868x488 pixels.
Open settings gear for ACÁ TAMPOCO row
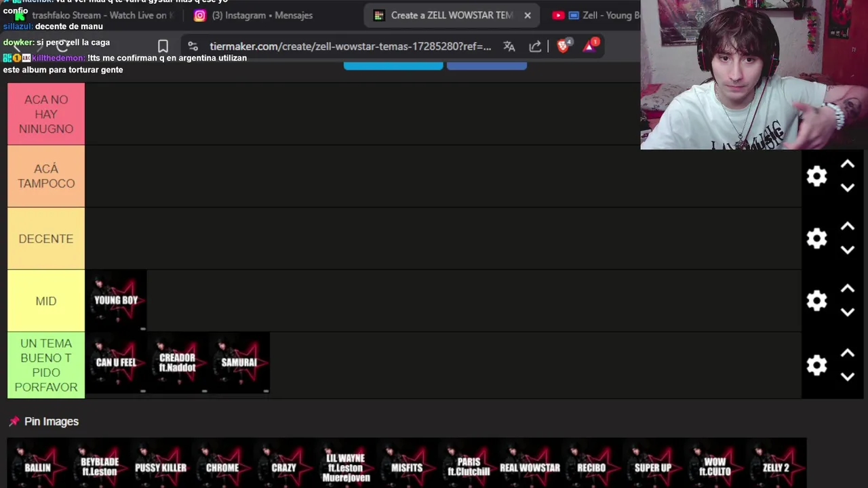click(x=816, y=176)
